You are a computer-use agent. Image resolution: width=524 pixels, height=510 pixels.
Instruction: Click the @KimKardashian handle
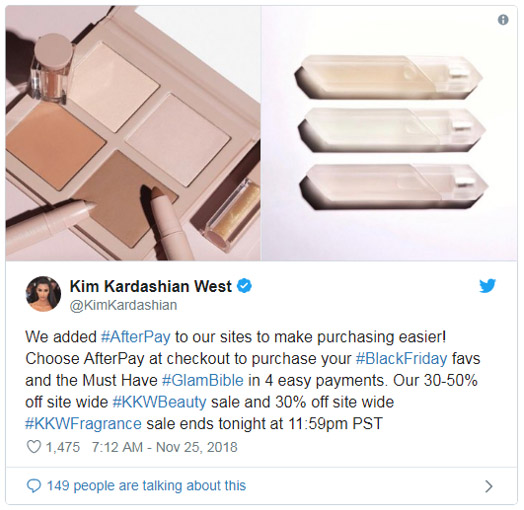123,305
